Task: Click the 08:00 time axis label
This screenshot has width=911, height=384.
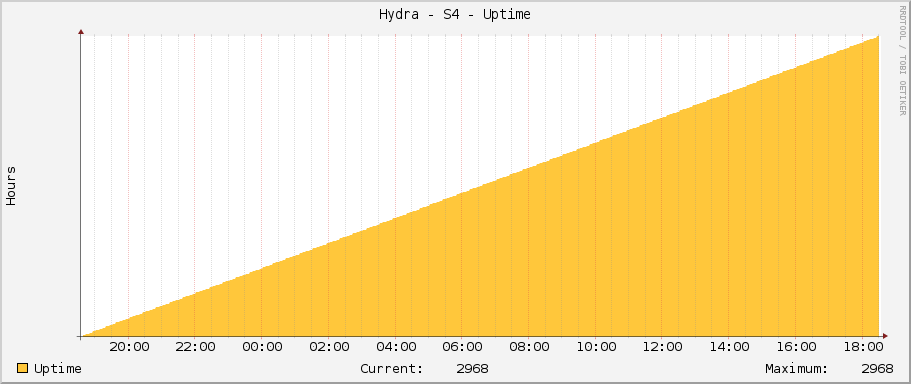Action: (529, 347)
